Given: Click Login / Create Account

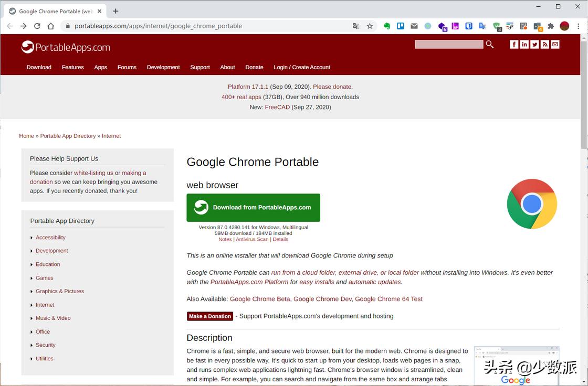Looking at the screenshot, I should [x=302, y=67].
